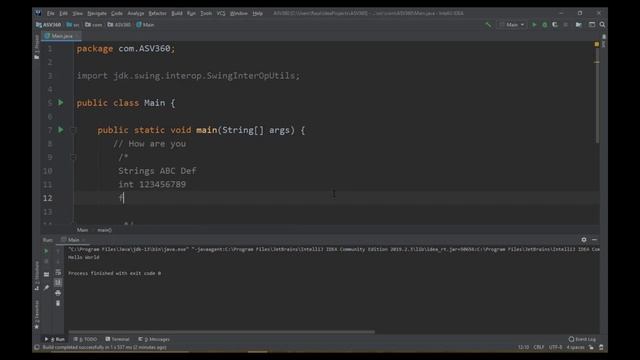Screen dimensions: 640x360
Task: Open the Navigate menu
Action: pyautogui.click(x=97, y=13)
